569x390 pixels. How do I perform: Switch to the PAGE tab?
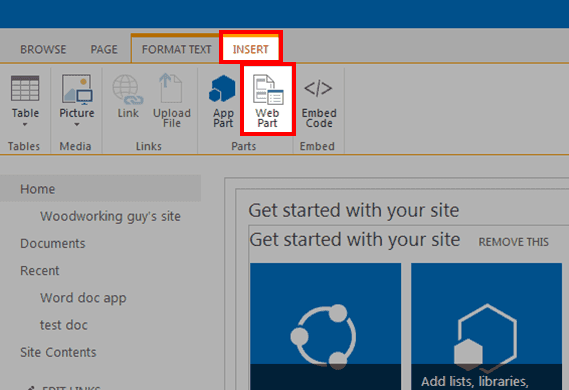click(104, 49)
